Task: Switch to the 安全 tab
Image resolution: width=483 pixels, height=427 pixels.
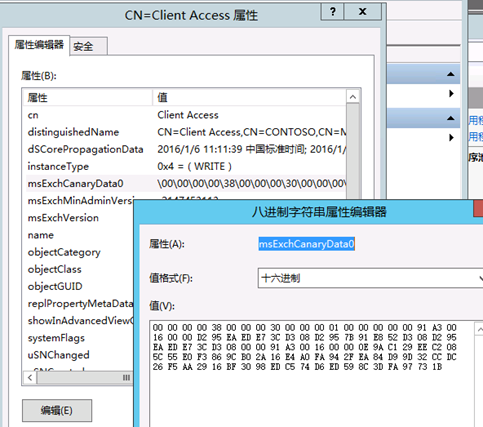Action: [88, 46]
